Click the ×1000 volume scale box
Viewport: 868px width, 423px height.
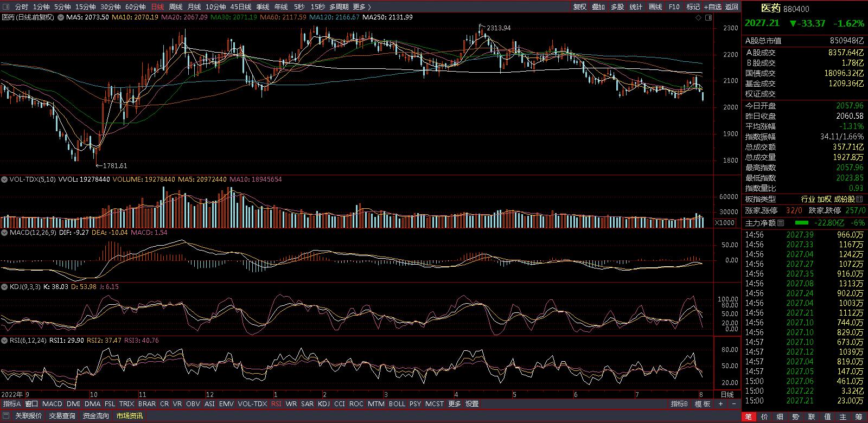tap(725, 223)
